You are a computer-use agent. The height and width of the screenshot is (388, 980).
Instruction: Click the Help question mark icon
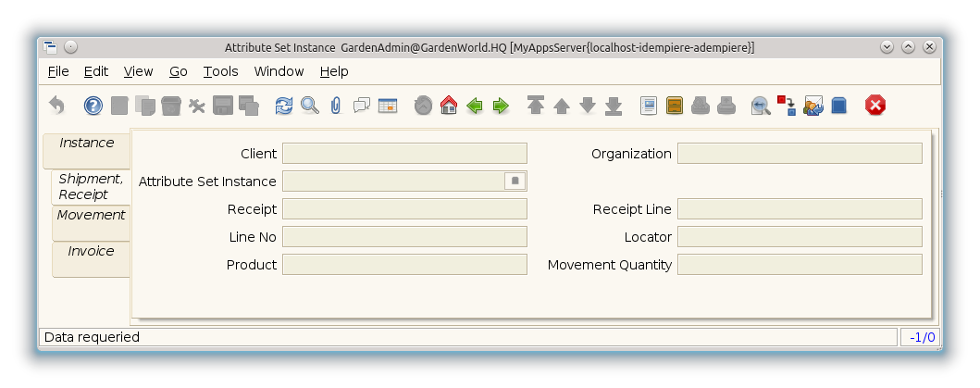point(93,106)
